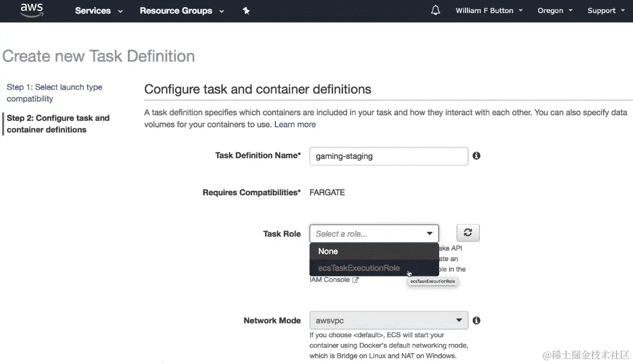Viewport: 633px width, 364px height.
Task: Open the Network Mode awsvpc dropdown
Action: [389, 320]
